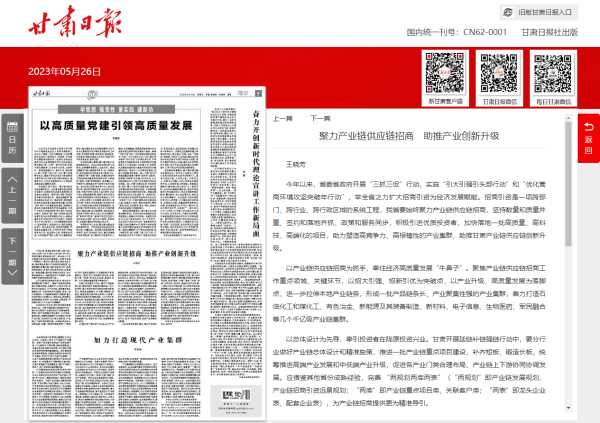
Task: Click the article scrollbar thumb
Action: 568,184
